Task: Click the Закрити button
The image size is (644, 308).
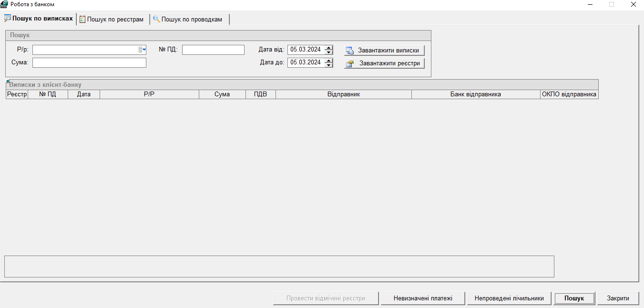Action: pyautogui.click(x=618, y=298)
